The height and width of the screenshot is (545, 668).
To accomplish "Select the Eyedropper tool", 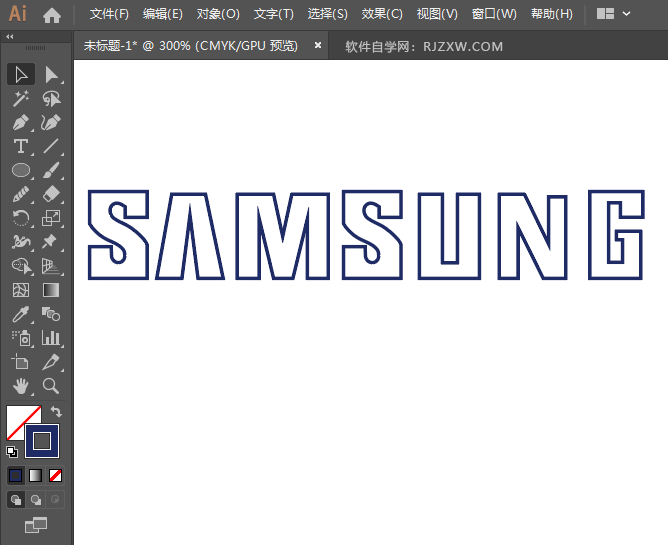I will (x=21, y=314).
